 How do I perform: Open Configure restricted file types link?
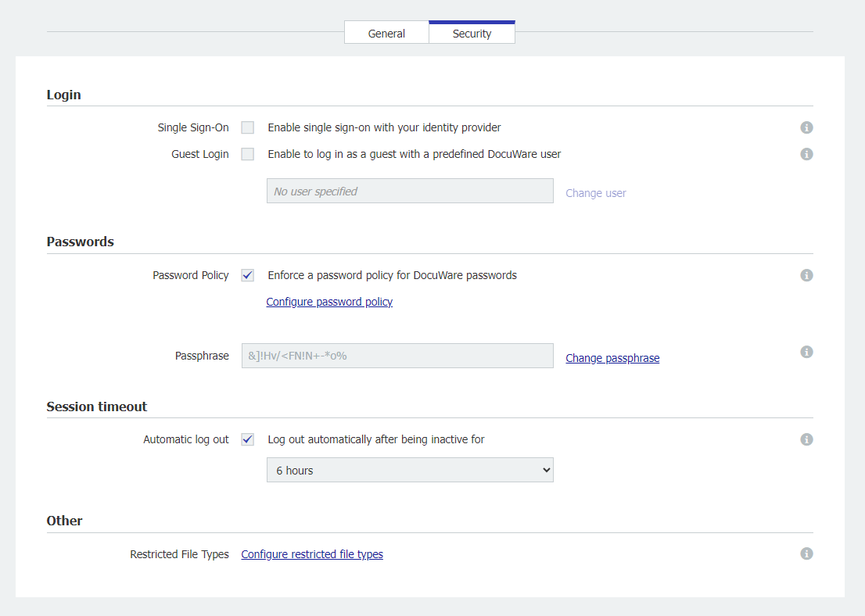coord(312,554)
